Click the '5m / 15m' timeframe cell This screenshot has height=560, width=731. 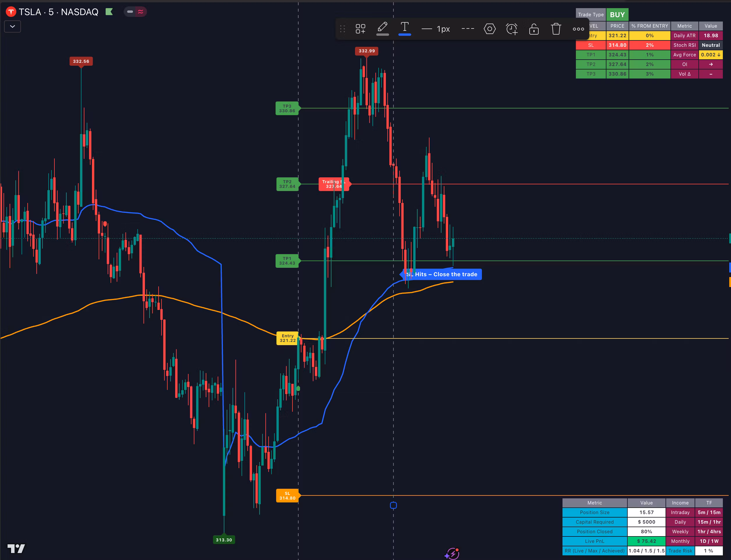tap(709, 512)
